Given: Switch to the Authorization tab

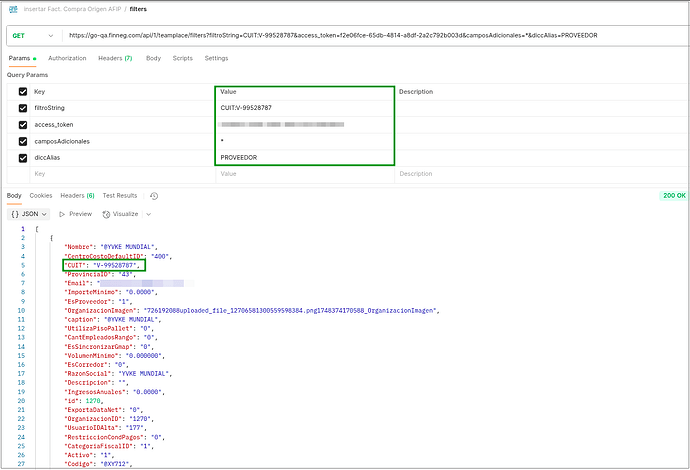Looking at the screenshot, I should (67, 58).
